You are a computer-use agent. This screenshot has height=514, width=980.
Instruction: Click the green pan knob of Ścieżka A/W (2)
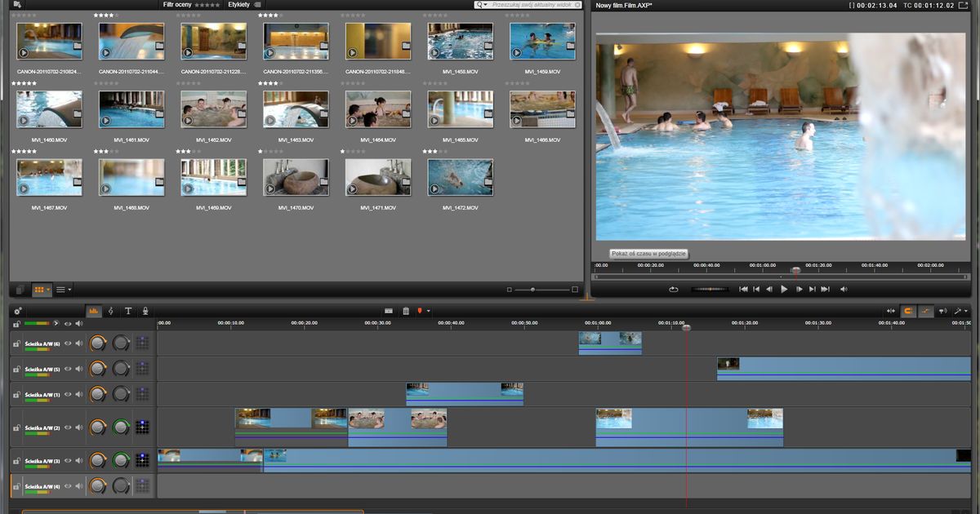point(121,427)
